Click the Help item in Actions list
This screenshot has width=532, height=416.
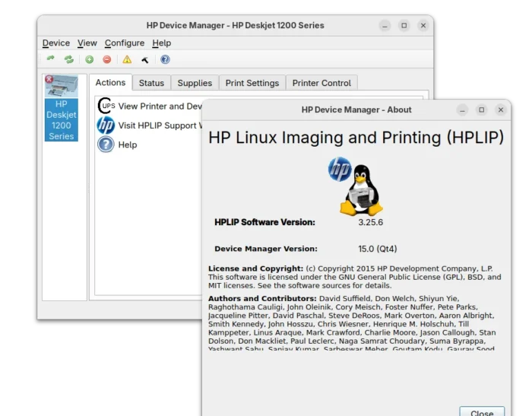coord(128,144)
